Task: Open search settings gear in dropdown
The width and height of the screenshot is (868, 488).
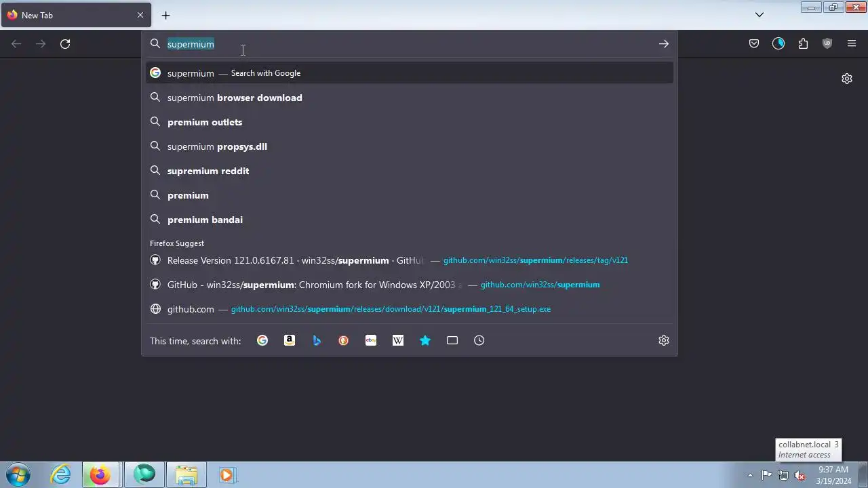Action: click(664, 341)
